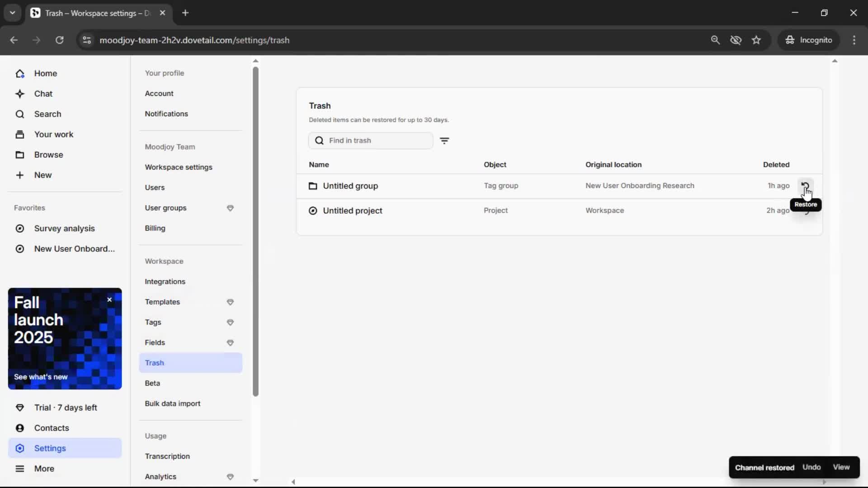Select the Billing settings item
The width and height of the screenshot is (868, 488).
155,228
